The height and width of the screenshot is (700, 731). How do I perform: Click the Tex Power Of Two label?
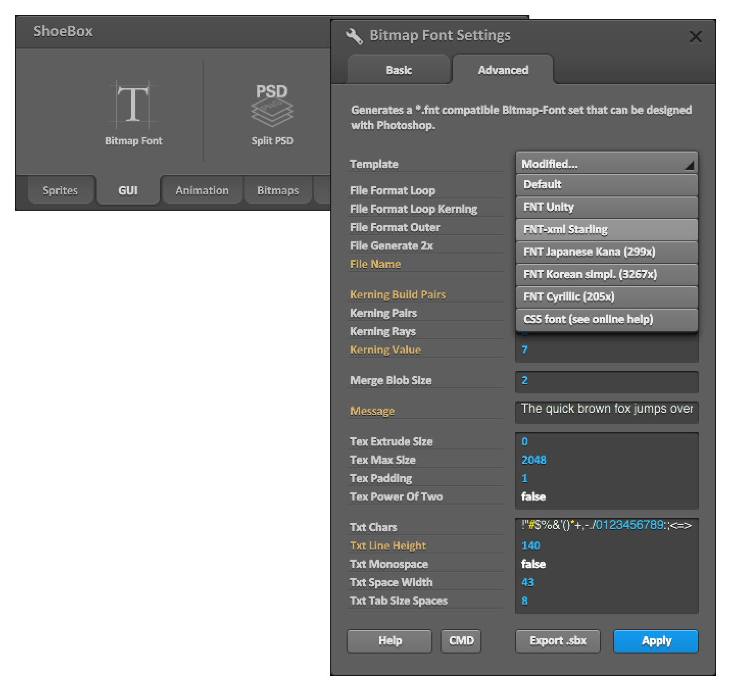tap(396, 497)
